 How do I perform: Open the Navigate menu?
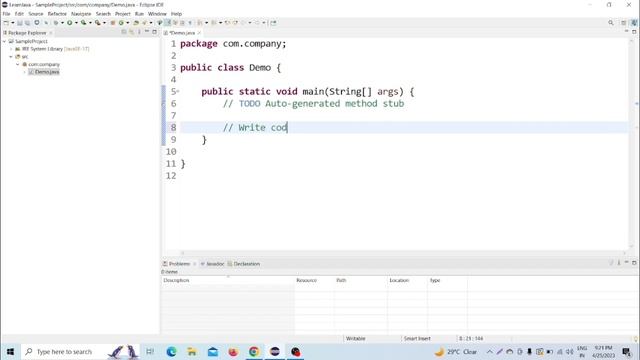pos(81,14)
